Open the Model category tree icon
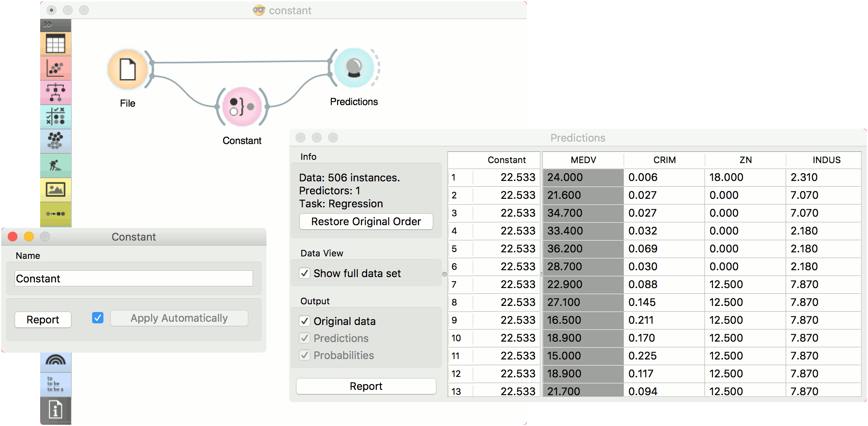The image size is (868, 426). pos(56,93)
